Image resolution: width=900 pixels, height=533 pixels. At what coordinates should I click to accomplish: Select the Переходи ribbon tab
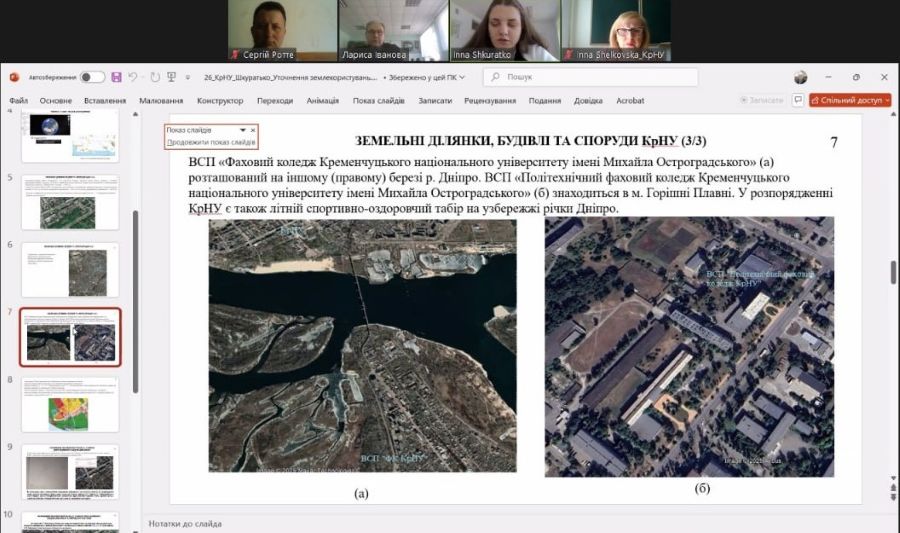pyautogui.click(x=275, y=100)
